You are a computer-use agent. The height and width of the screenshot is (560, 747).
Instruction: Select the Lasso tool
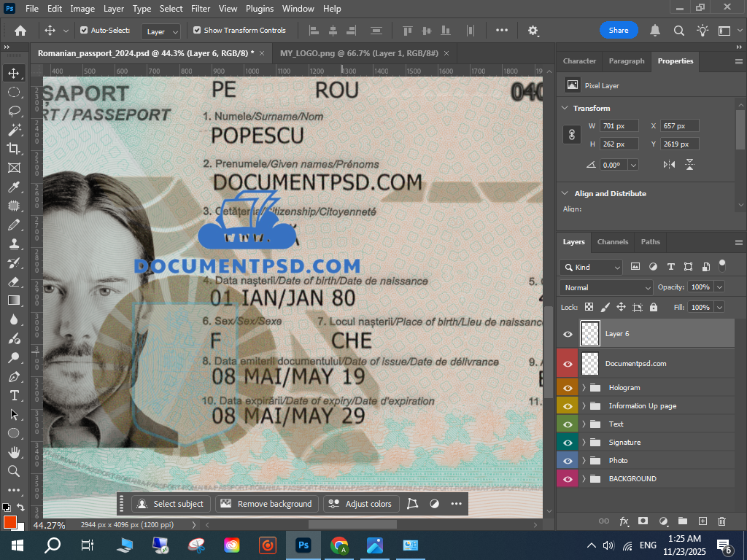14,111
